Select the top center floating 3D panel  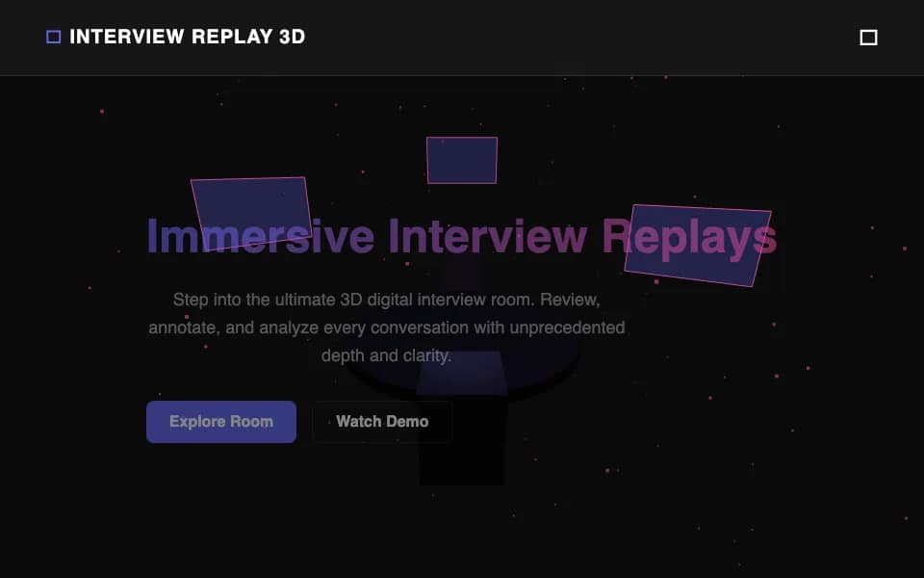pos(462,160)
